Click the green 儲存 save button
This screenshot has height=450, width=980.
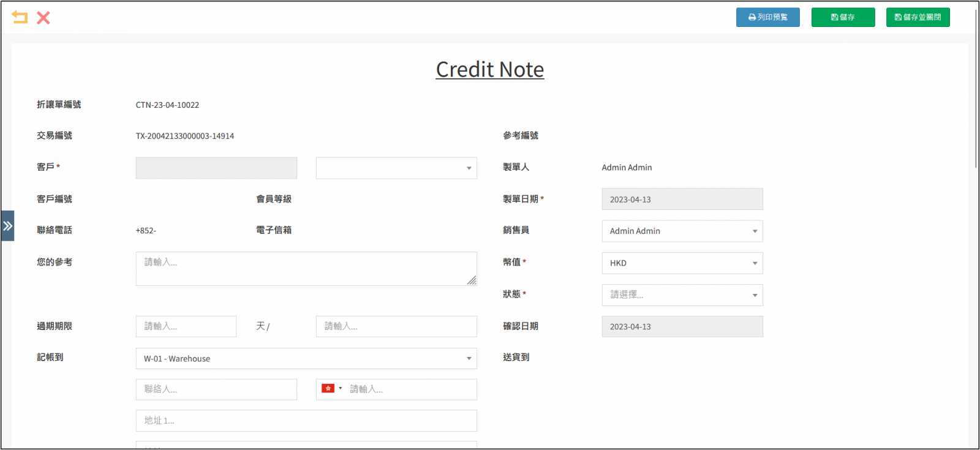pos(843,17)
